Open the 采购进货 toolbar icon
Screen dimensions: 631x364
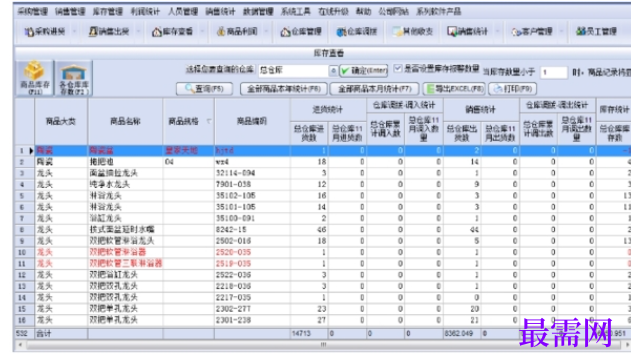pyautogui.click(x=45, y=31)
